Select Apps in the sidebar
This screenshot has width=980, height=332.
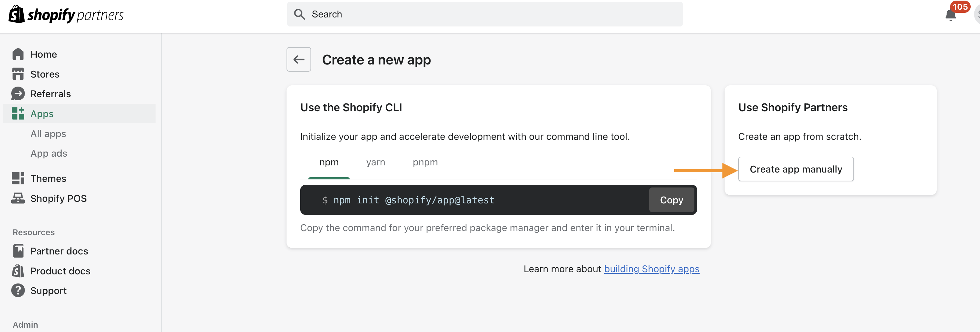click(79, 113)
